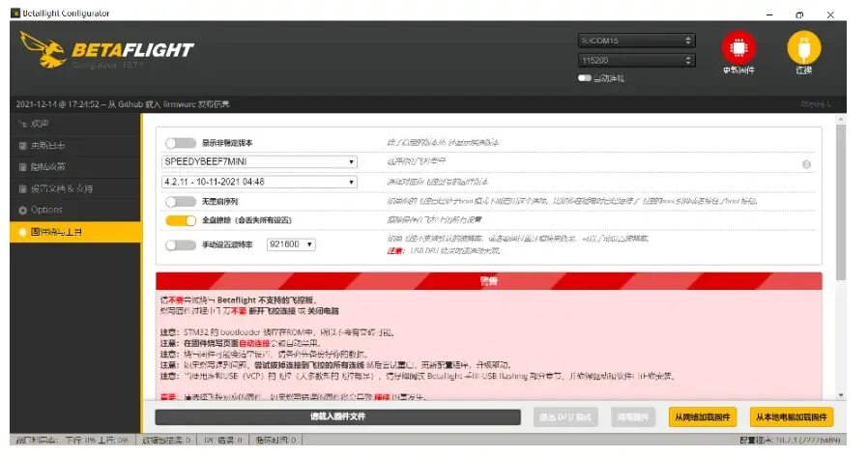Toggle the auto-connect switch under baud rate
This screenshot has height=457, width=868.
585,78
